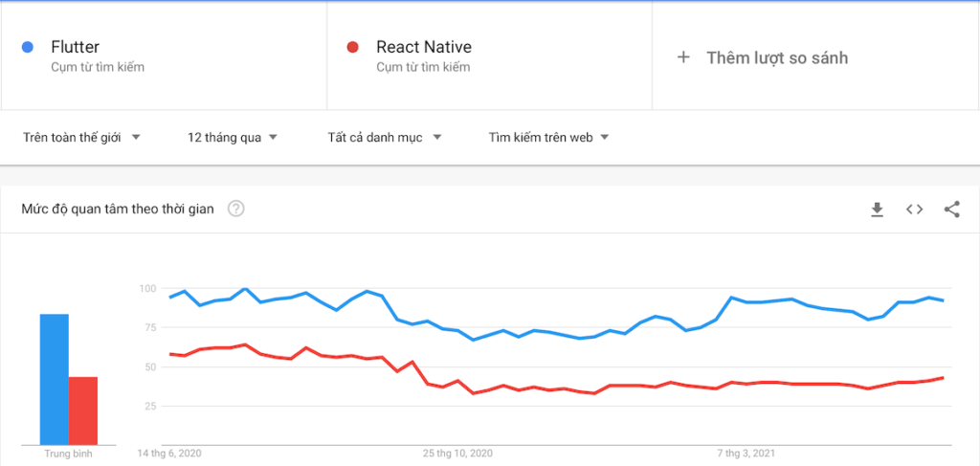Viewport: 980px width, 466px height.
Task: Open the Tất cả danh mục category dropdown
Action: click(384, 138)
